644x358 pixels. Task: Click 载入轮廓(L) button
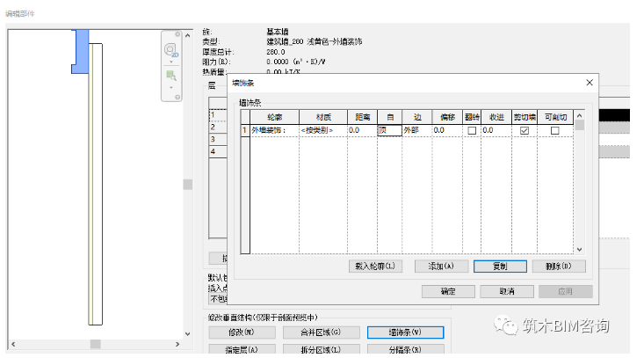(375, 267)
